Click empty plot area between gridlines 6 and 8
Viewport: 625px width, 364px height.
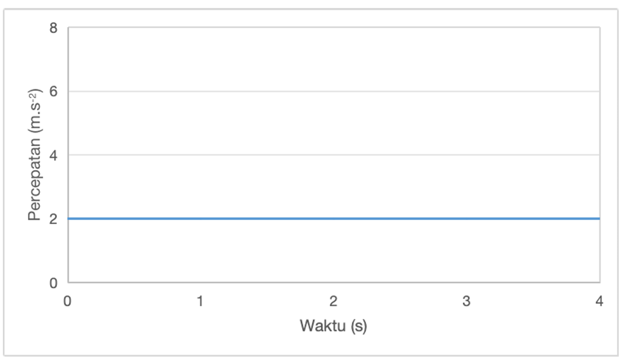334,59
